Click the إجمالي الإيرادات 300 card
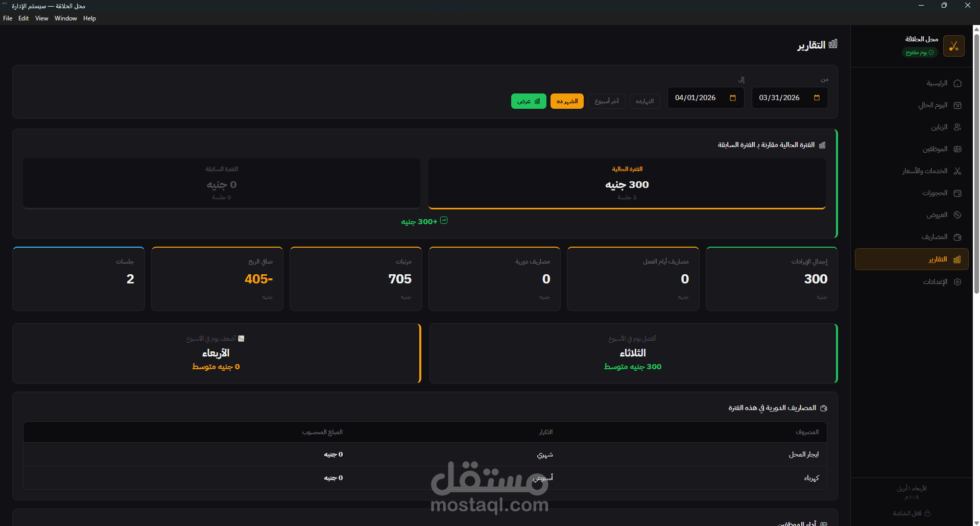Viewport: 980px width, 526px height. pos(772,279)
